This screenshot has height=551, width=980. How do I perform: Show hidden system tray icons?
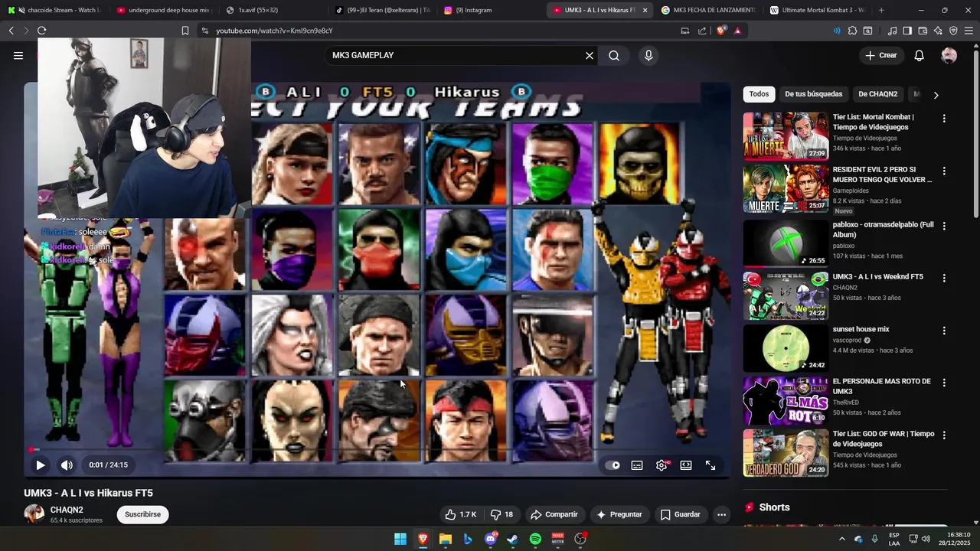pyautogui.click(x=841, y=539)
